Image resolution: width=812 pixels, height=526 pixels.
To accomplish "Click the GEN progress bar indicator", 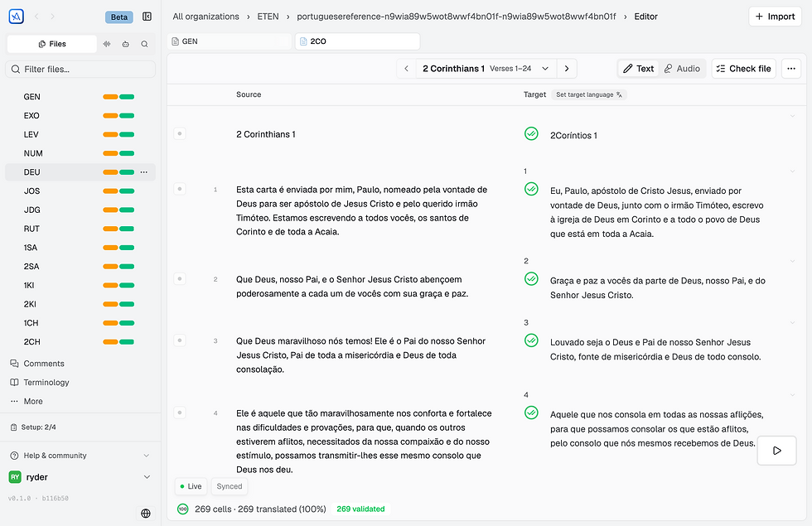I will (118, 97).
